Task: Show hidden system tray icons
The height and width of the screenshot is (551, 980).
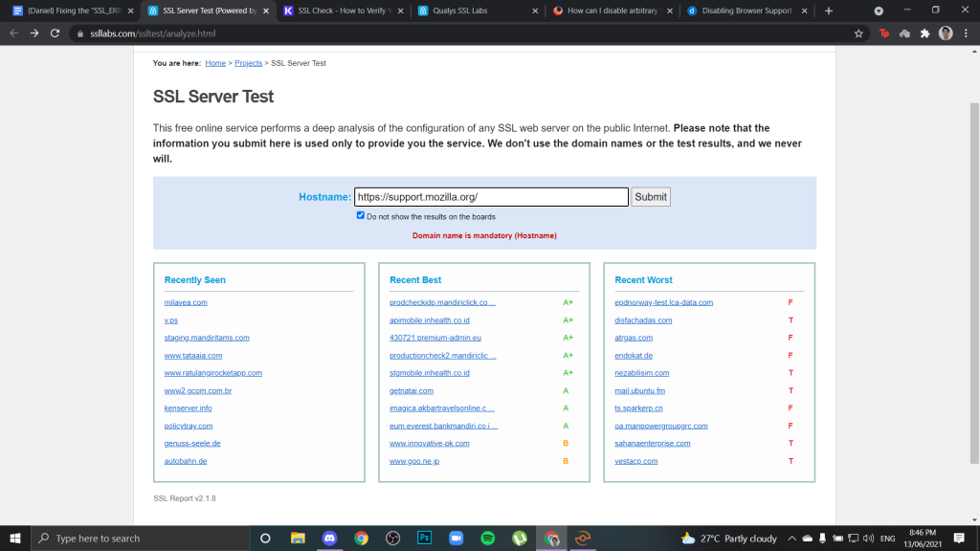Action: point(791,538)
